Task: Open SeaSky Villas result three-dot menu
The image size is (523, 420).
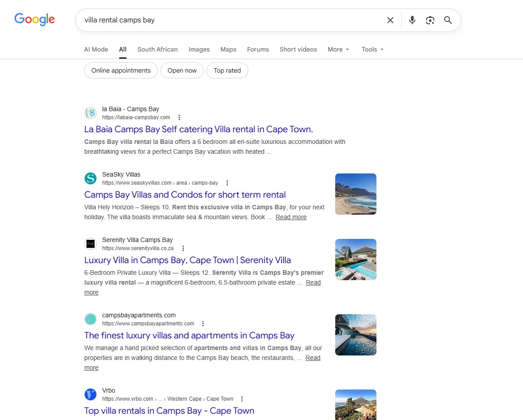Action: tap(227, 183)
